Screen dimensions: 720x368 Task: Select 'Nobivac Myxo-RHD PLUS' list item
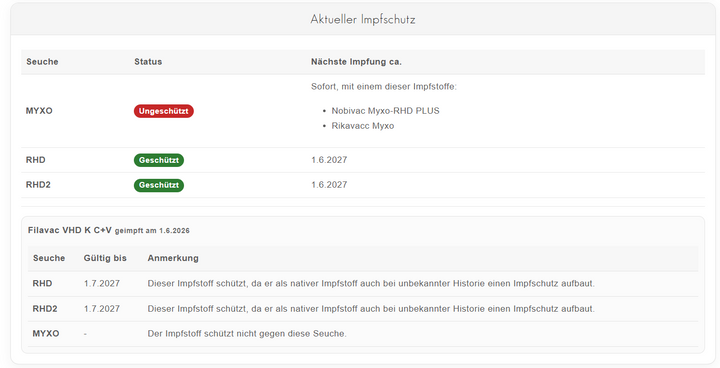coord(385,111)
